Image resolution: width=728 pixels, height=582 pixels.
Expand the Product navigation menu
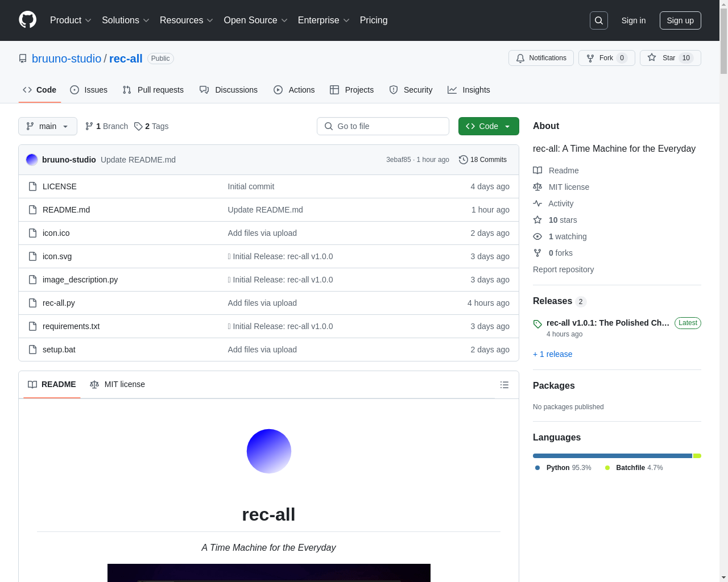coord(70,20)
